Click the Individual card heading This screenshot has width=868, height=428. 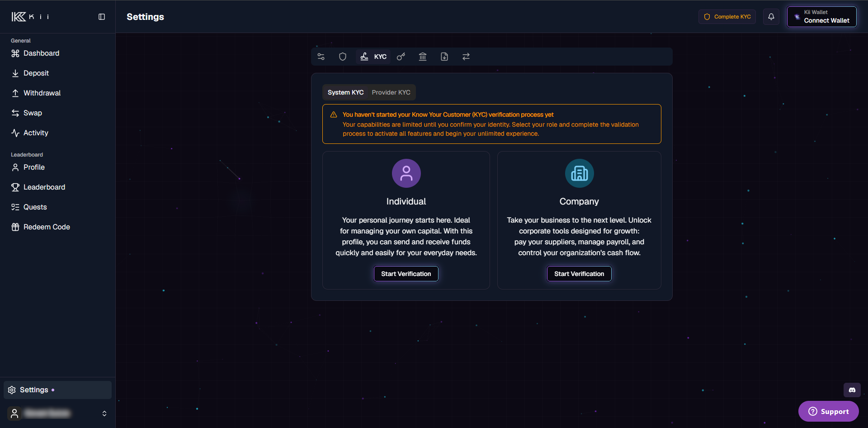pos(406,202)
